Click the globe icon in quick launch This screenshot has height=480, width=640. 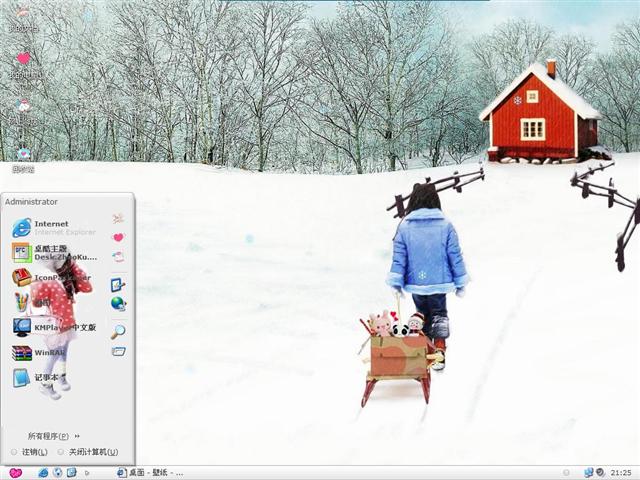pyautogui.click(x=58, y=473)
